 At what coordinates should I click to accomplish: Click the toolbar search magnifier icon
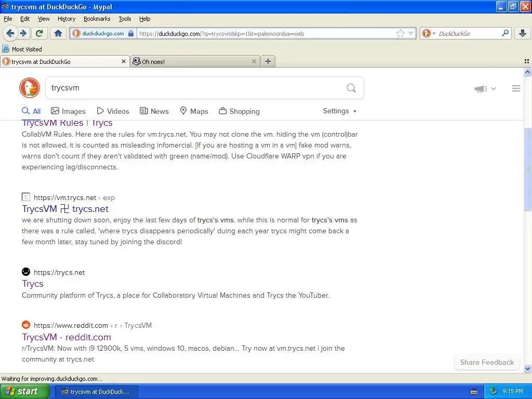point(505,33)
